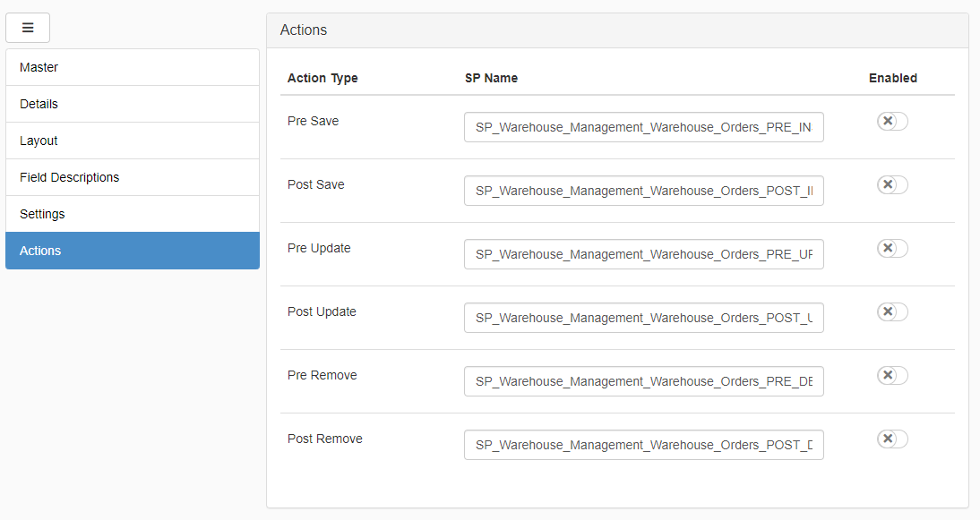This screenshot has width=980, height=520.
Task: Switch to the Settings section
Action: point(132,214)
